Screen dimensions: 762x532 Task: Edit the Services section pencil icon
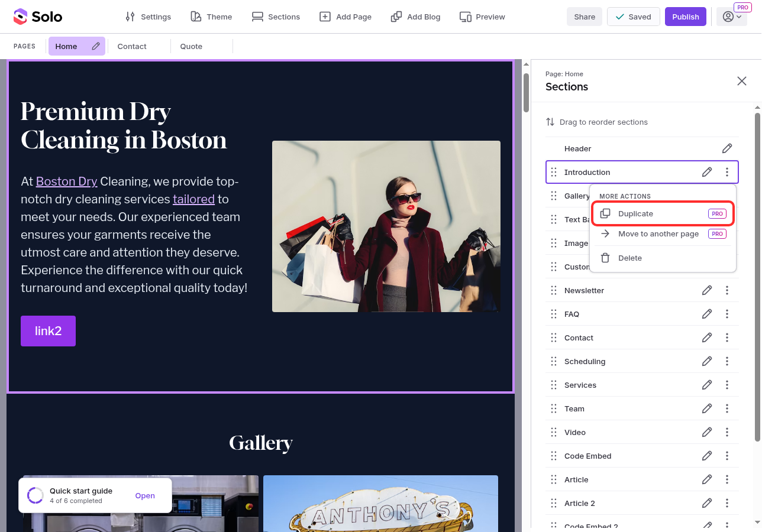pos(707,385)
